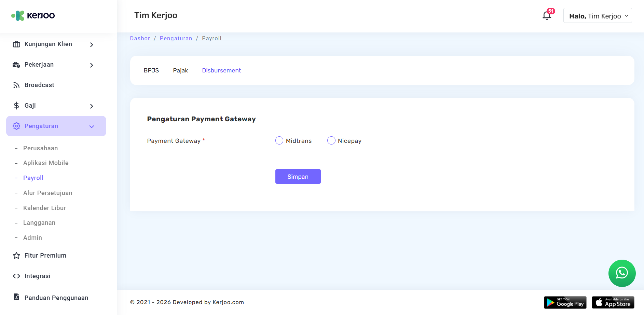Click the Panduan Penggunaan document icon
This screenshot has width=644, height=315.
[x=16, y=297]
